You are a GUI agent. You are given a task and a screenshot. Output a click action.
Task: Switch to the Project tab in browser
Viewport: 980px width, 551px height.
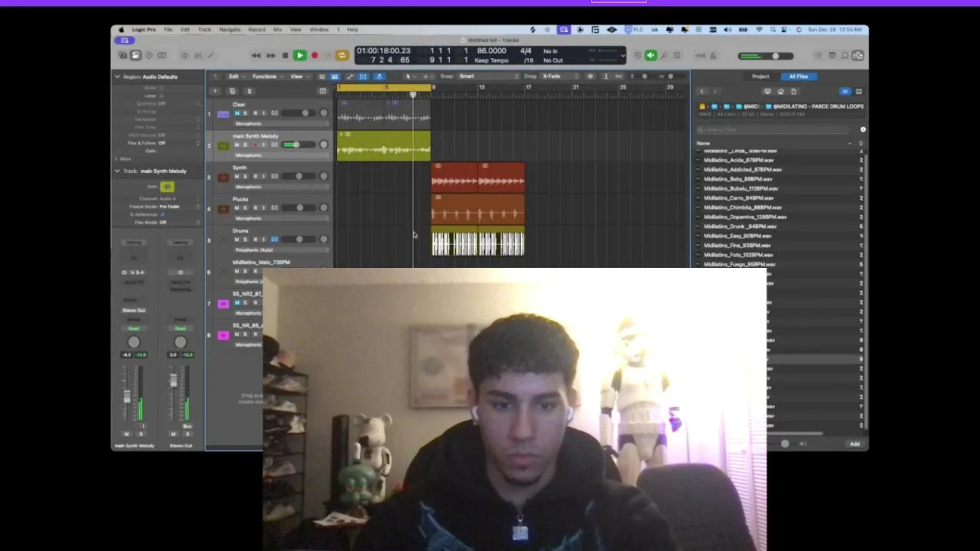[760, 77]
